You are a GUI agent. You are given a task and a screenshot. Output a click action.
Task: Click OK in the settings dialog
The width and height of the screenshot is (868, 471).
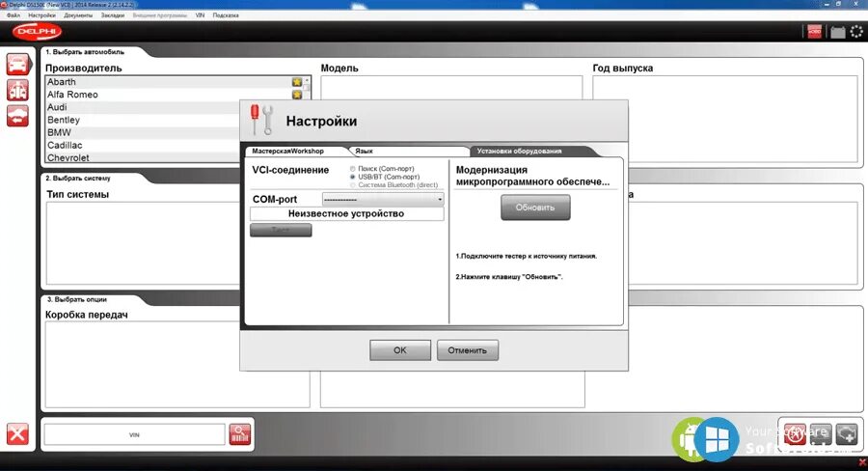400,350
